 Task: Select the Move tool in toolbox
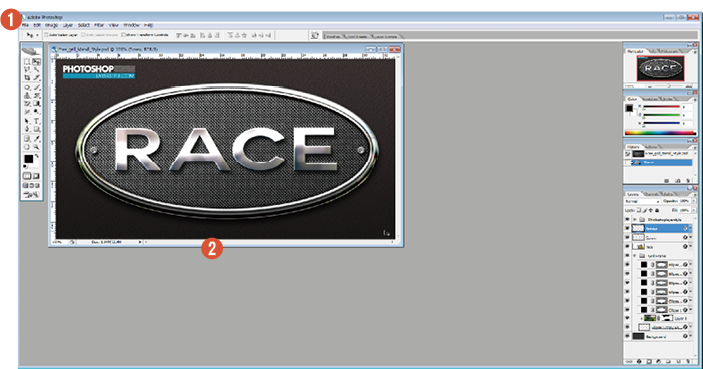point(37,61)
